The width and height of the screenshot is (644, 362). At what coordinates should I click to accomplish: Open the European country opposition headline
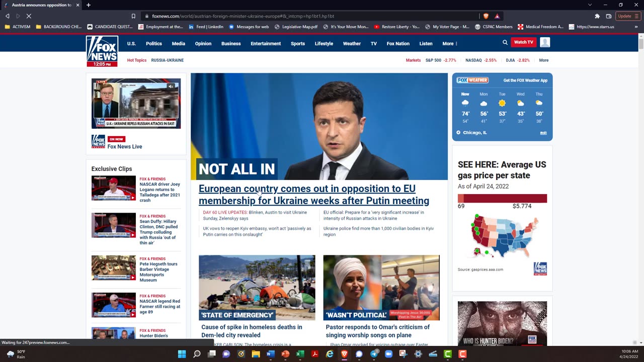pyautogui.click(x=314, y=195)
